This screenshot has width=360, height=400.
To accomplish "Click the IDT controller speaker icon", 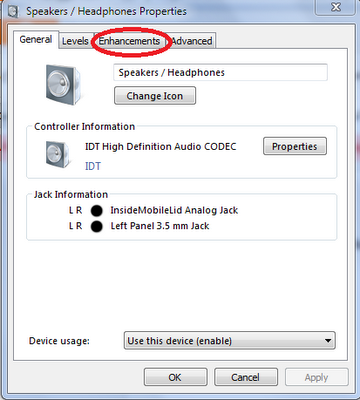I will point(58,154).
